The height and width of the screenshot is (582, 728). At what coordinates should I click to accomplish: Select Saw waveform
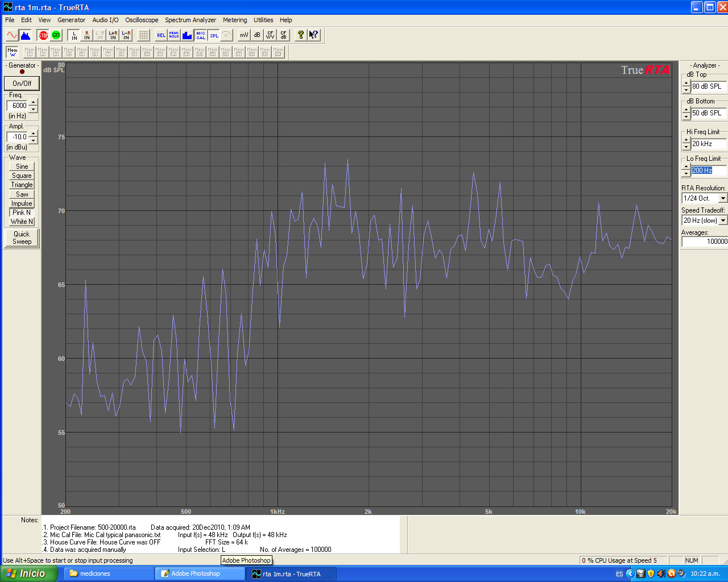pos(22,194)
